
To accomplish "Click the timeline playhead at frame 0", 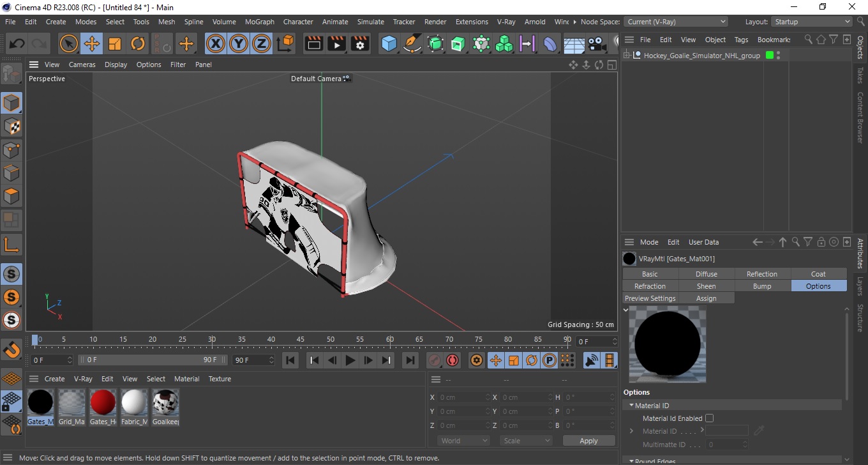I will coord(36,340).
